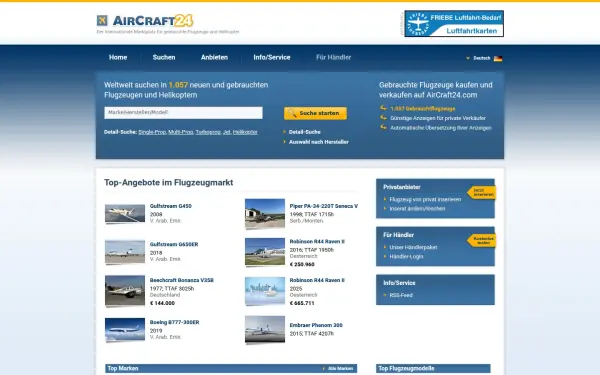
Task: Open the Gulfstream G650ER thumbnail
Action: coord(125,252)
